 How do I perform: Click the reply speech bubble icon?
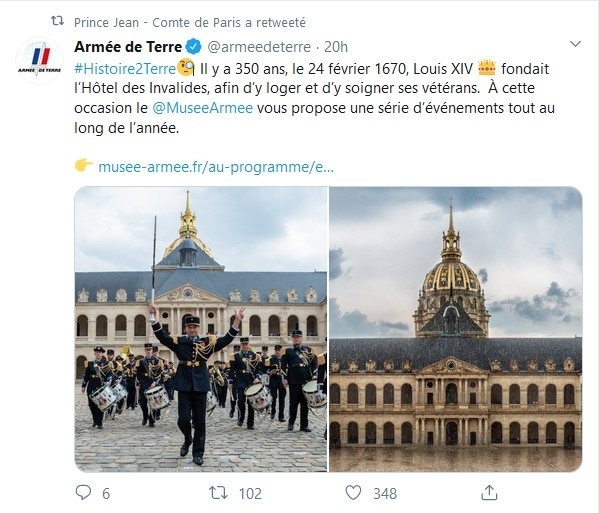click(83, 492)
